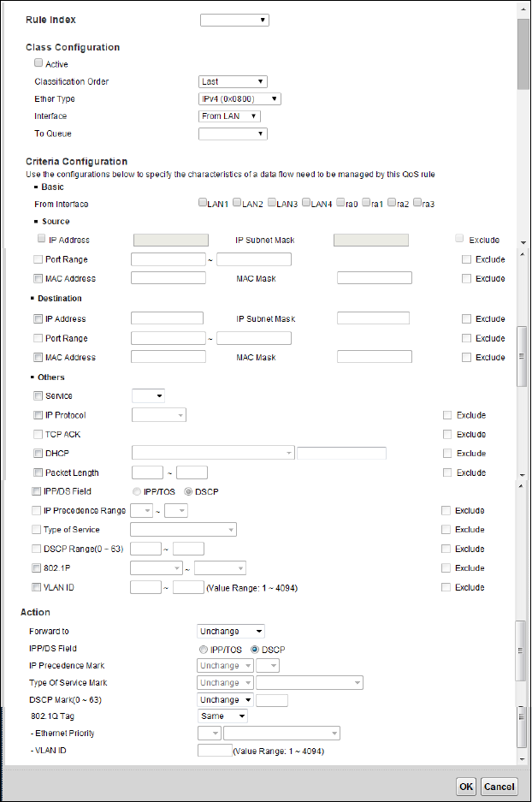Enable Source MAC Address checkbox
532x802 pixels.
click(x=38, y=279)
